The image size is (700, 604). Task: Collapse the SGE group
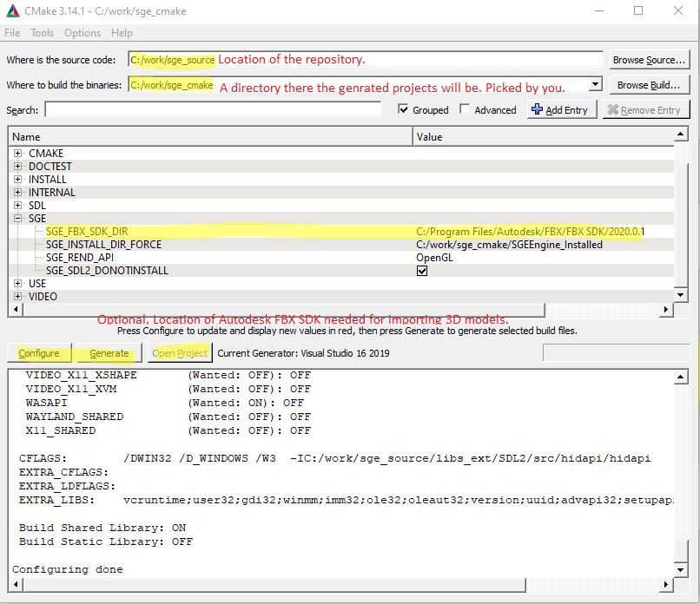pos(17,218)
